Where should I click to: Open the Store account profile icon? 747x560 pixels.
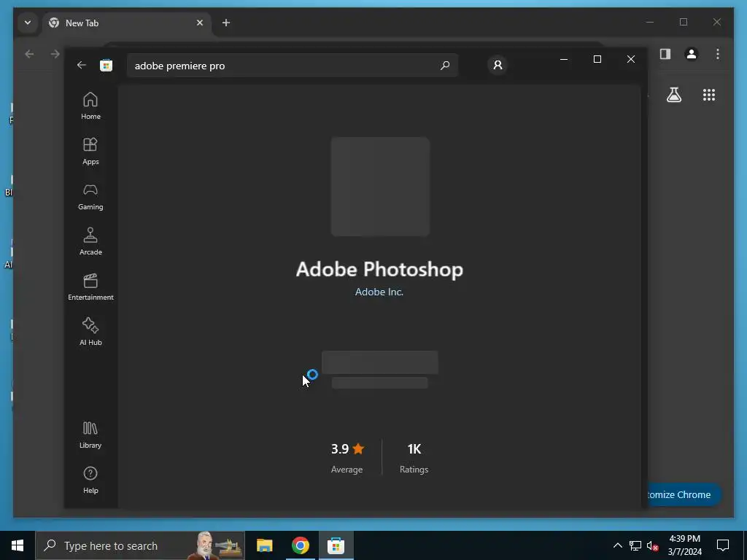tap(498, 65)
